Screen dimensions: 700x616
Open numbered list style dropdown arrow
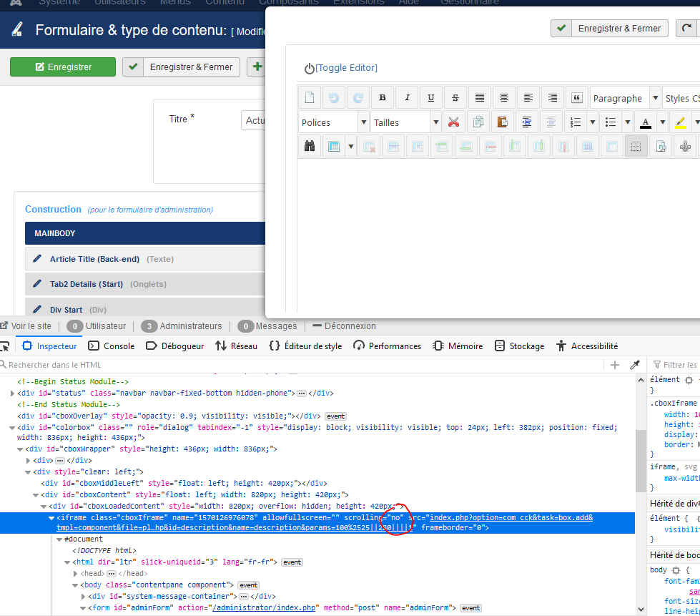click(x=593, y=122)
